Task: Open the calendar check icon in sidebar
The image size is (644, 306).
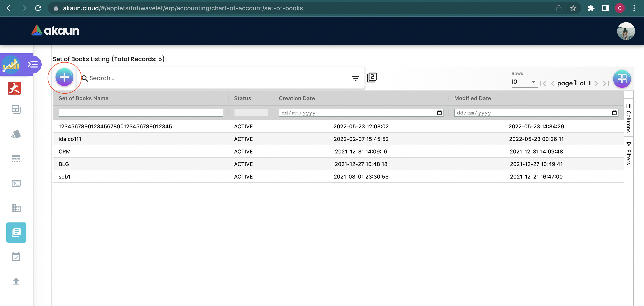Action: point(16,257)
